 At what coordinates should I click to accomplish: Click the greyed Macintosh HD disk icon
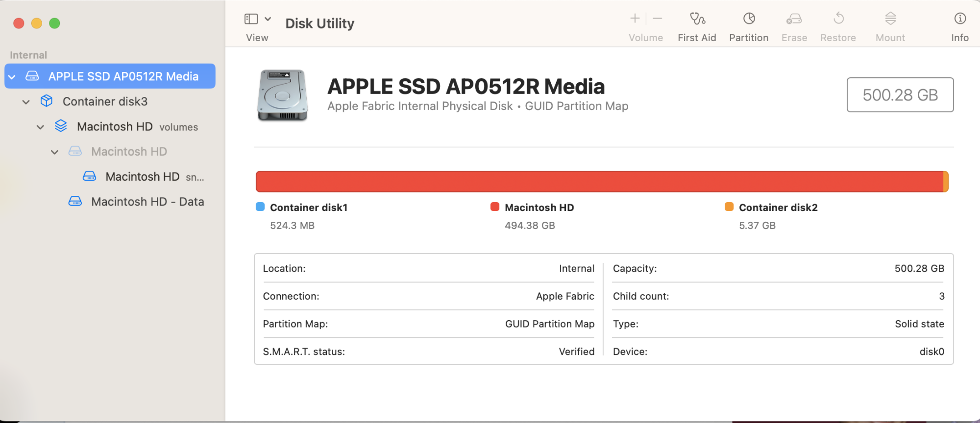tap(75, 151)
